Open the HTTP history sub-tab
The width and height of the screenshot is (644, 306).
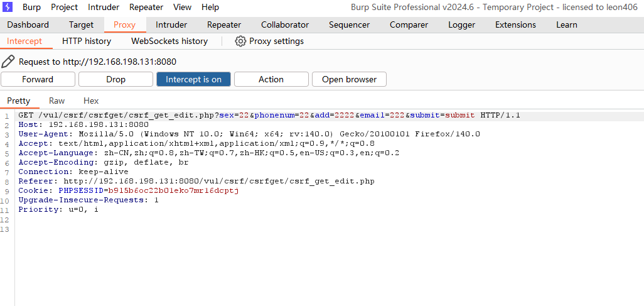87,41
